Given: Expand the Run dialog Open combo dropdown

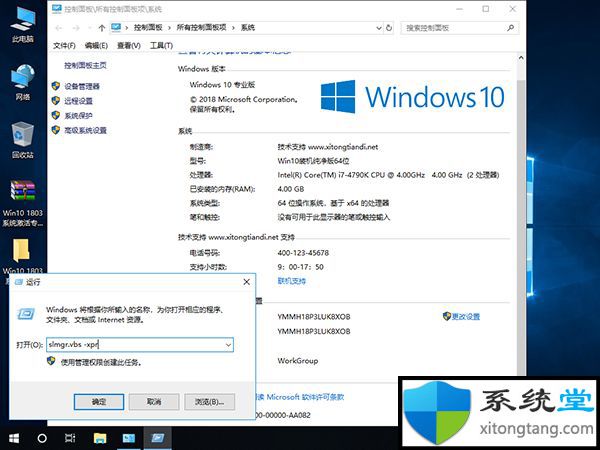Looking at the screenshot, I should (x=228, y=345).
